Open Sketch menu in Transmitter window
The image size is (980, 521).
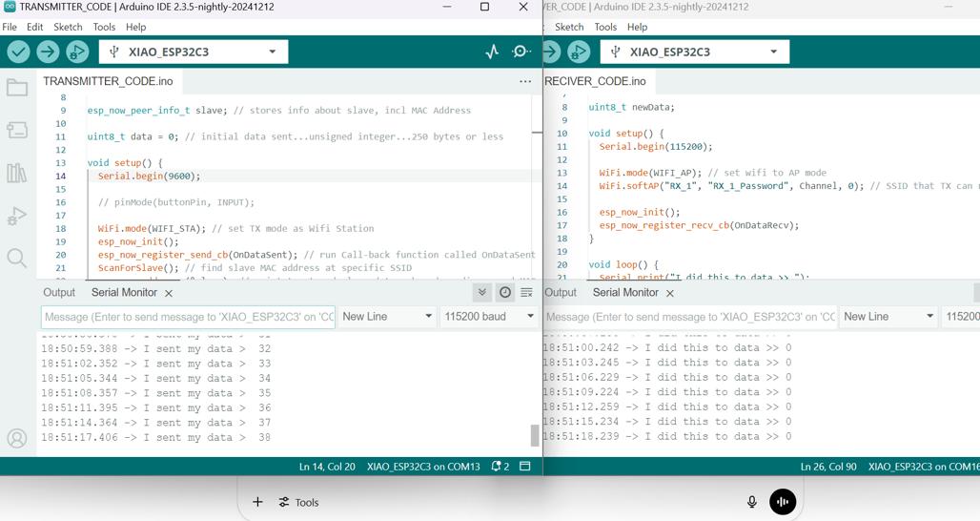[68, 27]
